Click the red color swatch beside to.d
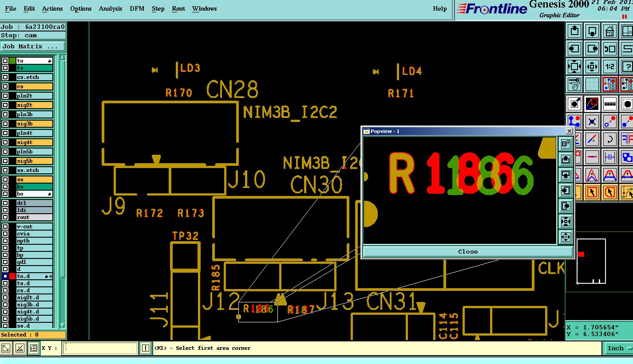The image size is (633, 364). (12, 276)
